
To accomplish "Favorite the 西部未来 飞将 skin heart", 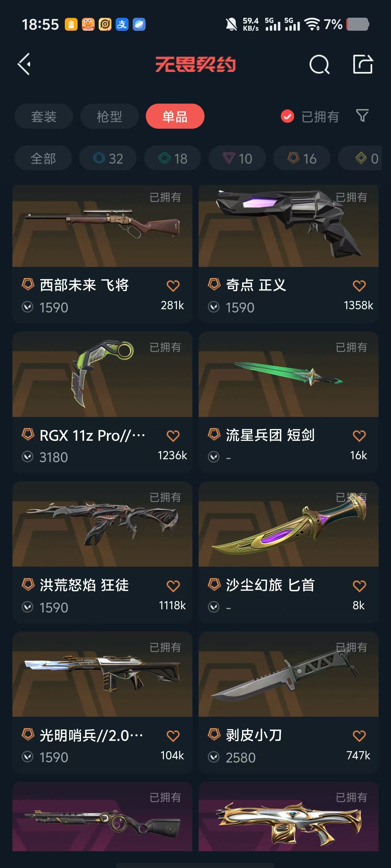I will pyautogui.click(x=173, y=286).
